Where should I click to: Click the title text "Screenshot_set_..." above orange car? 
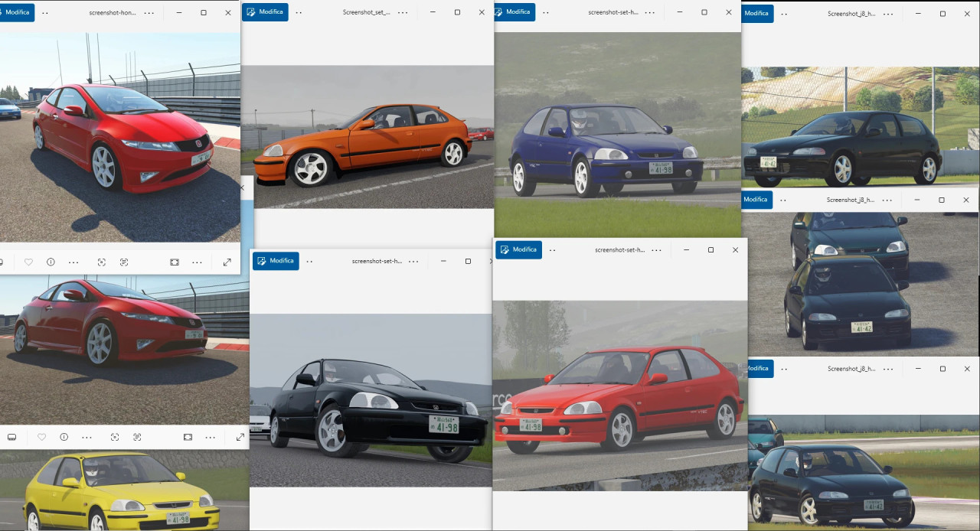[366, 13]
